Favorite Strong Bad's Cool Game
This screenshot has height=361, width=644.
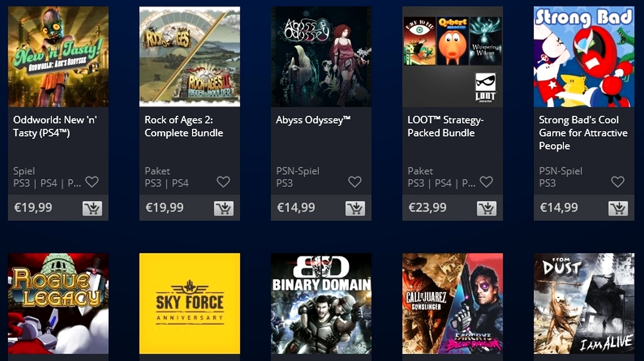pyautogui.click(x=618, y=182)
